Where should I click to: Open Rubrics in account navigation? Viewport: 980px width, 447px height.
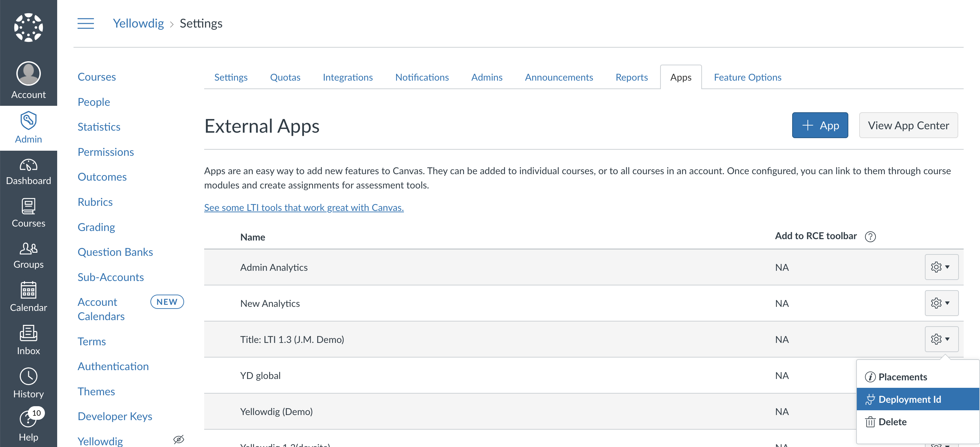click(x=95, y=202)
